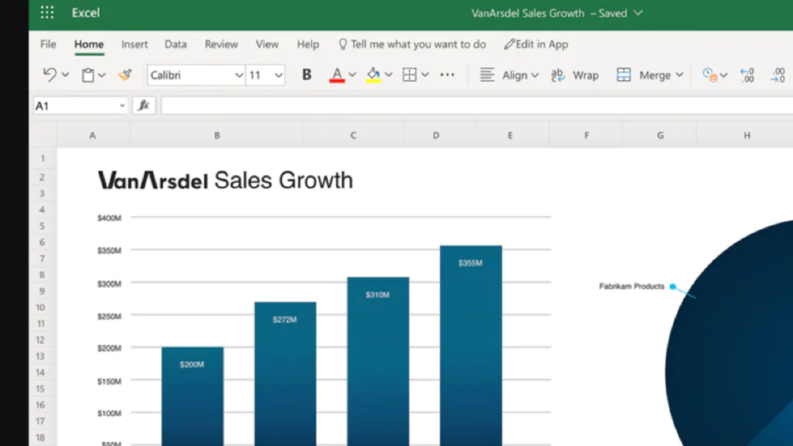
Task: Switch to the View tab
Action: click(x=267, y=44)
